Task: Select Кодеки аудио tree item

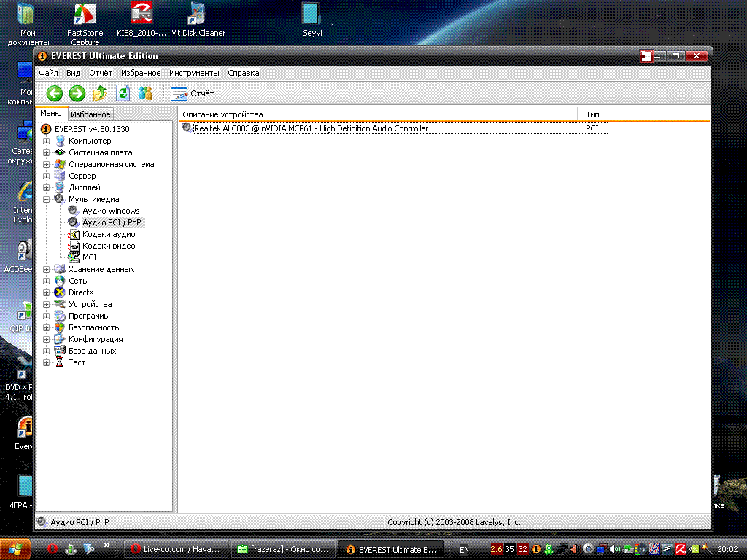Action: tap(108, 234)
